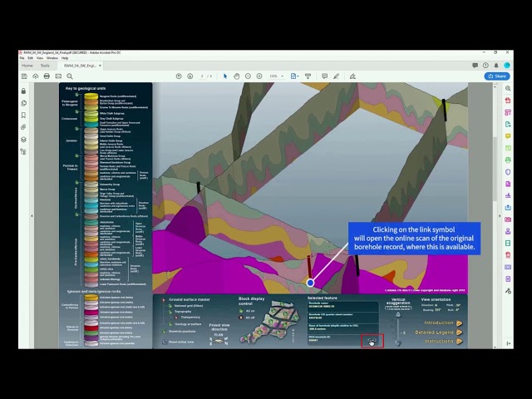Click the Save file icon in toolbar
The image size is (532, 399).
pyautogui.click(x=24, y=76)
